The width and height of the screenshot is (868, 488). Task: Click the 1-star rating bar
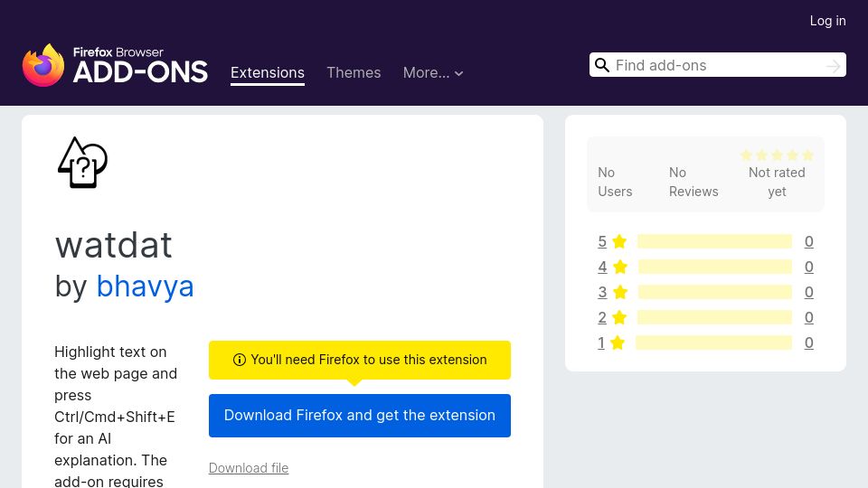tap(713, 343)
